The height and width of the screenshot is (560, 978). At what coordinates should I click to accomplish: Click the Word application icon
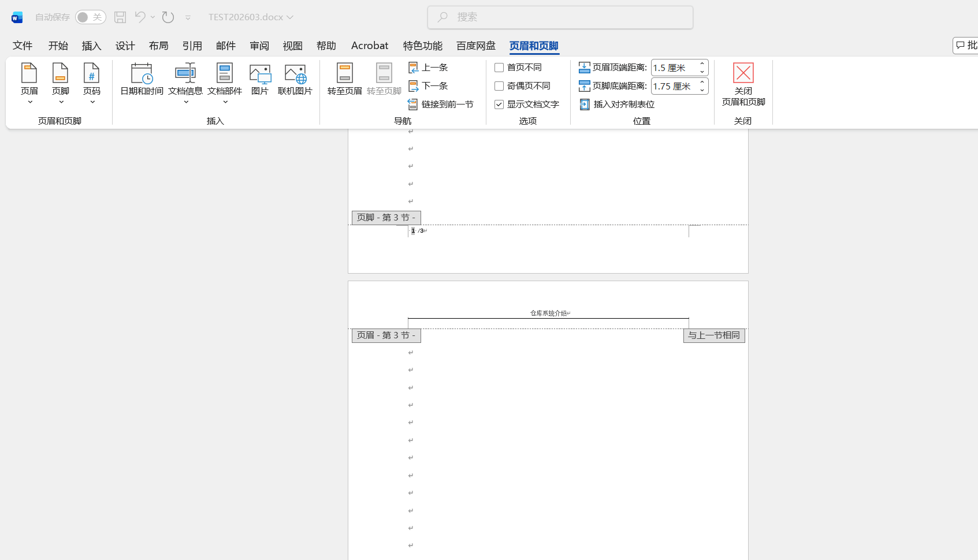click(17, 17)
